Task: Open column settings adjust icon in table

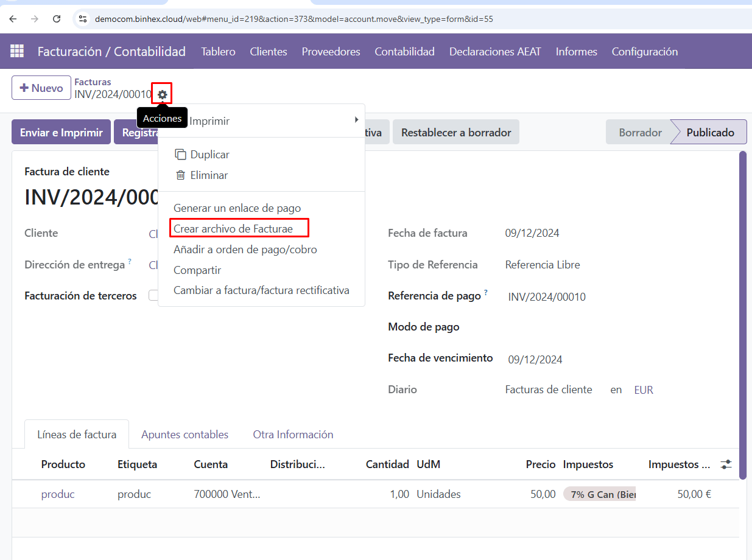Action: [x=726, y=464]
